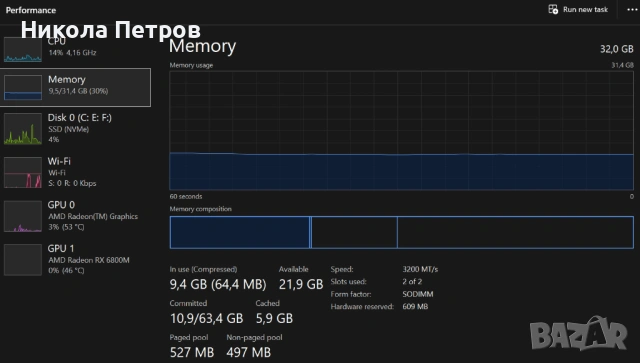Click the Memory composition label
Viewport: 640px width, 363px height.
point(200,209)
